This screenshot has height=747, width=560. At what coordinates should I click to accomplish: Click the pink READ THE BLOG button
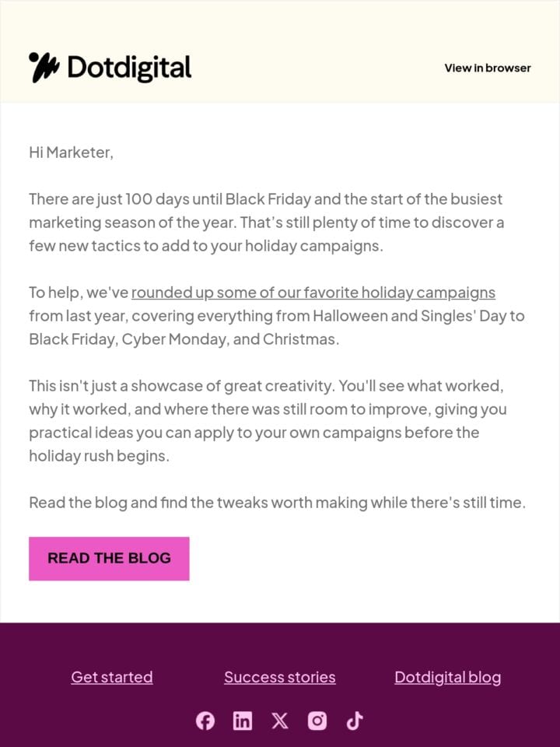pyautogui.click(x=109, y=559)
